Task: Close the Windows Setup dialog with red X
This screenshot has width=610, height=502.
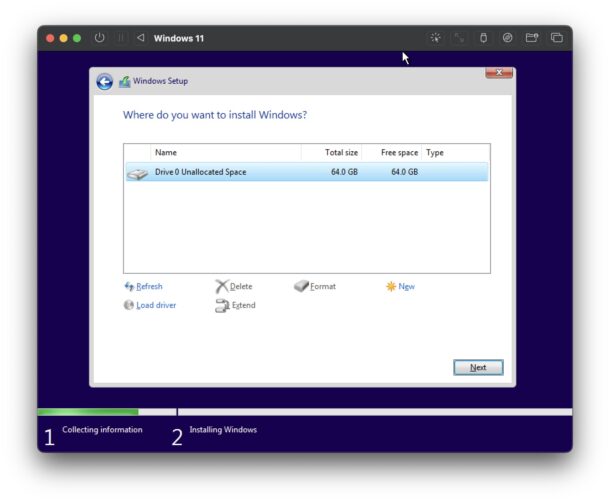Action: click(x=499, y=73)
